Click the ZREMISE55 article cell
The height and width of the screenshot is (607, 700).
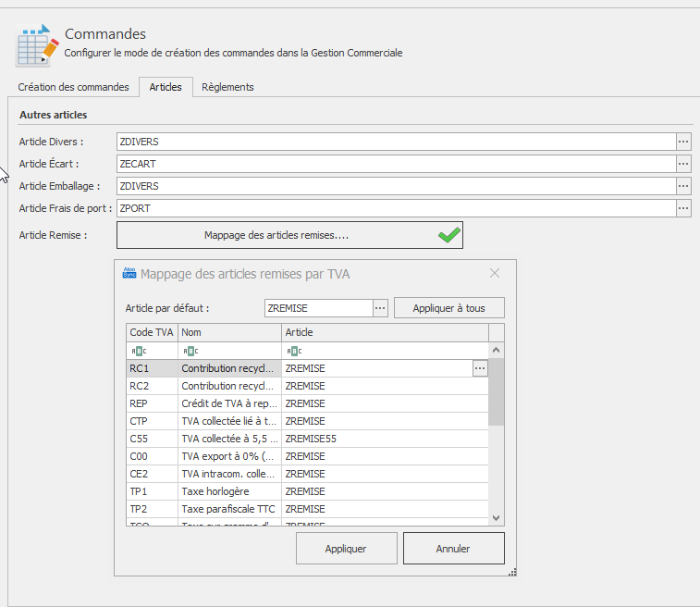pos(385,439)
